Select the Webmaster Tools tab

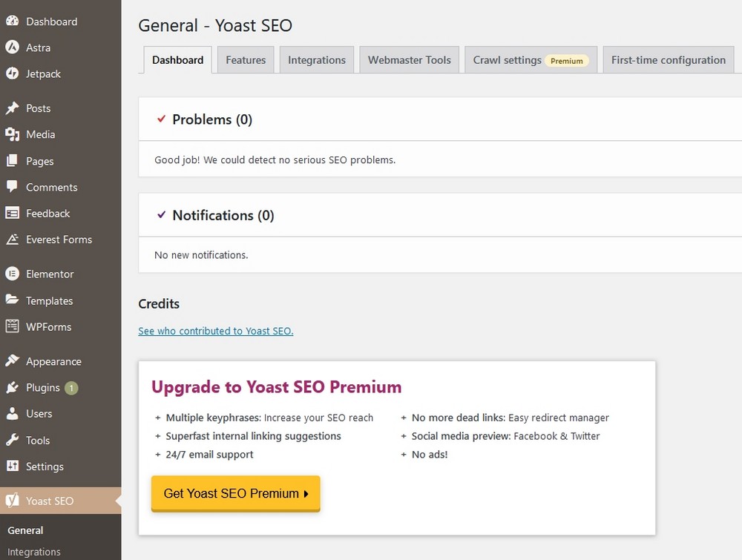pos(410,59)
